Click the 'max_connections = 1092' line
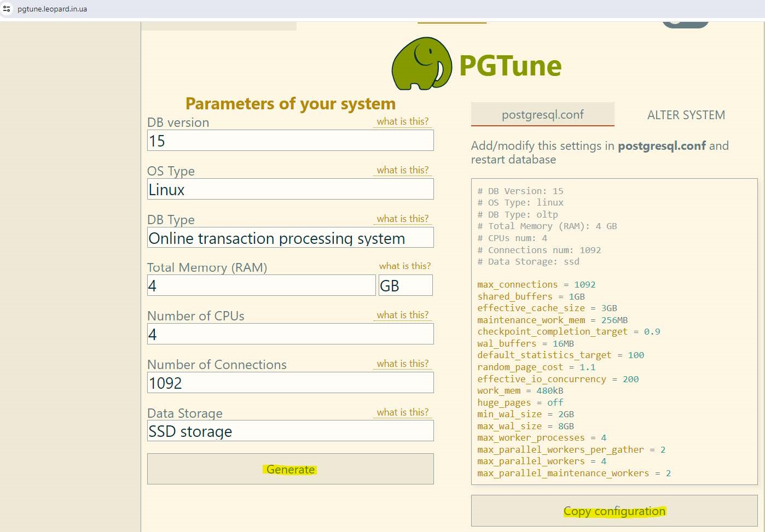The height and width of the screenshot is (532, 765). (x=536, y=284)
